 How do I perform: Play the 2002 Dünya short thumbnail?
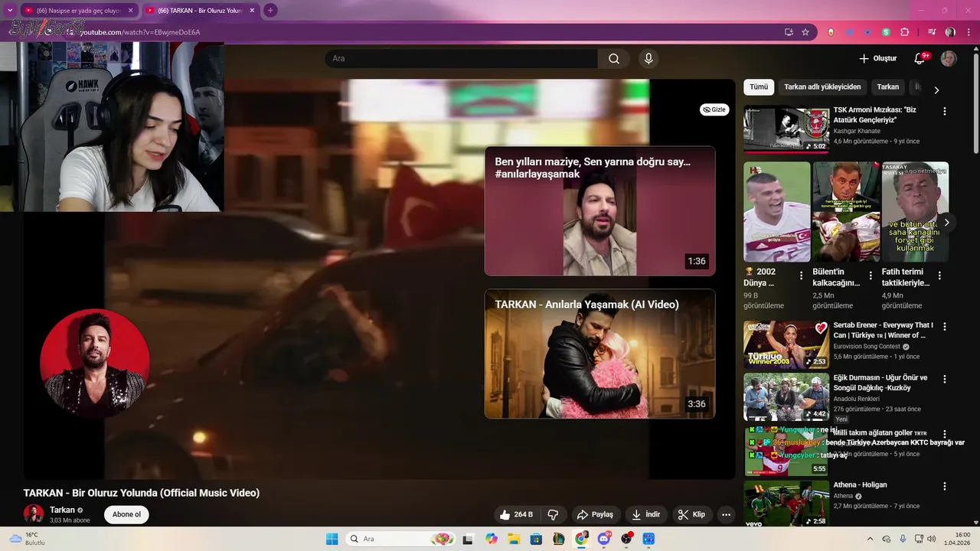(776, 212)
